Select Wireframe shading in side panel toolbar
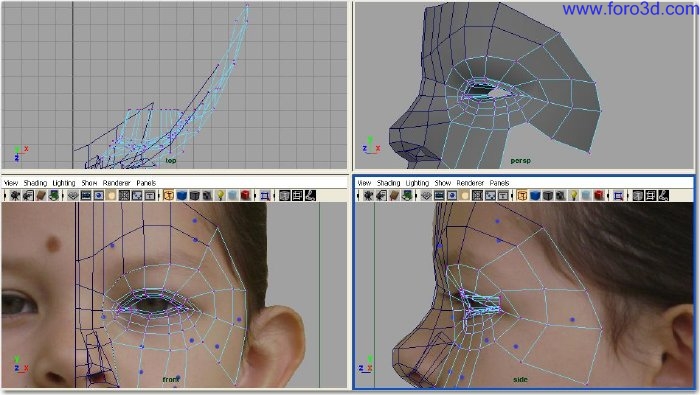This screenshot has height=395, width=700. tap(522, 195)
